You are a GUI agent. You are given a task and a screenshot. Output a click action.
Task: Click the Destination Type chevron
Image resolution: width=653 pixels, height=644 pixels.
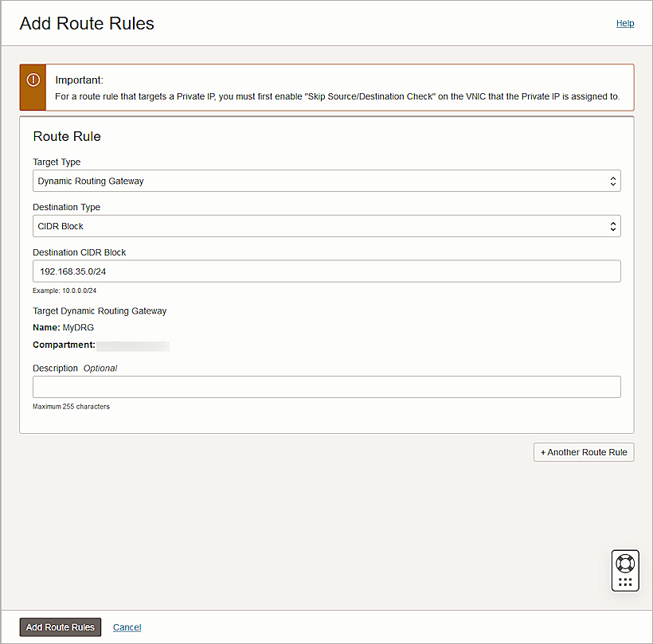coord(612,226)
